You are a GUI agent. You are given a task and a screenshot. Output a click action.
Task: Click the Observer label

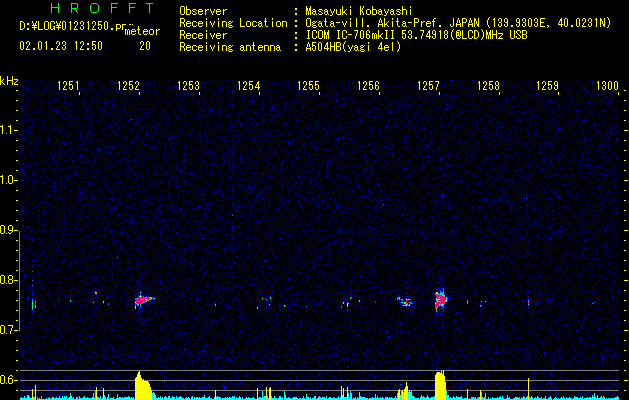click(203, 11)
